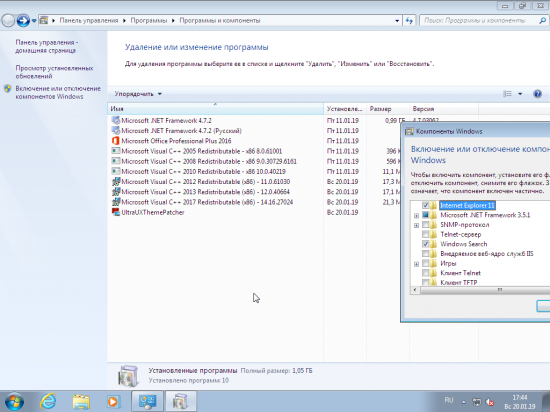Enable the SNMP-протокол component

tap(425, 225)
